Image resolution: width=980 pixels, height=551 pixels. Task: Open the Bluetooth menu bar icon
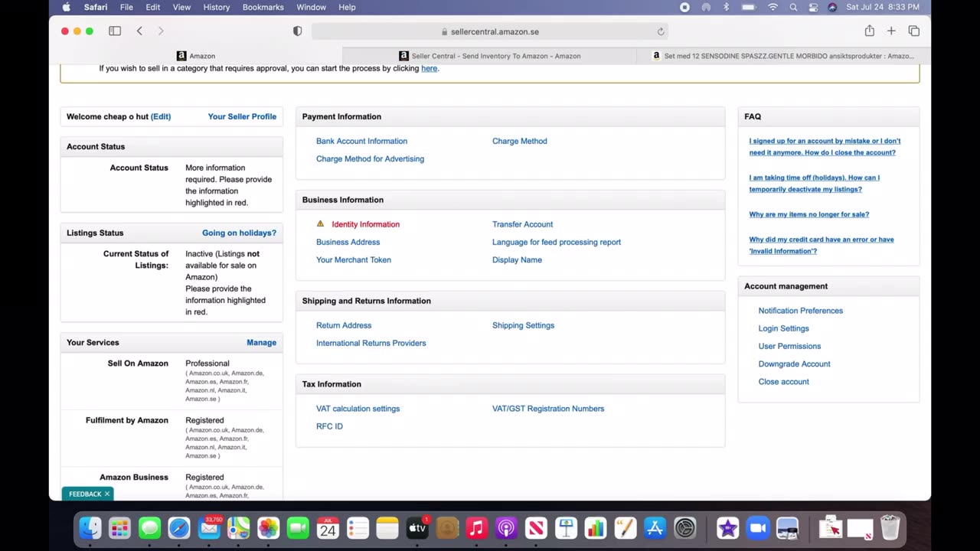point(726,7)
